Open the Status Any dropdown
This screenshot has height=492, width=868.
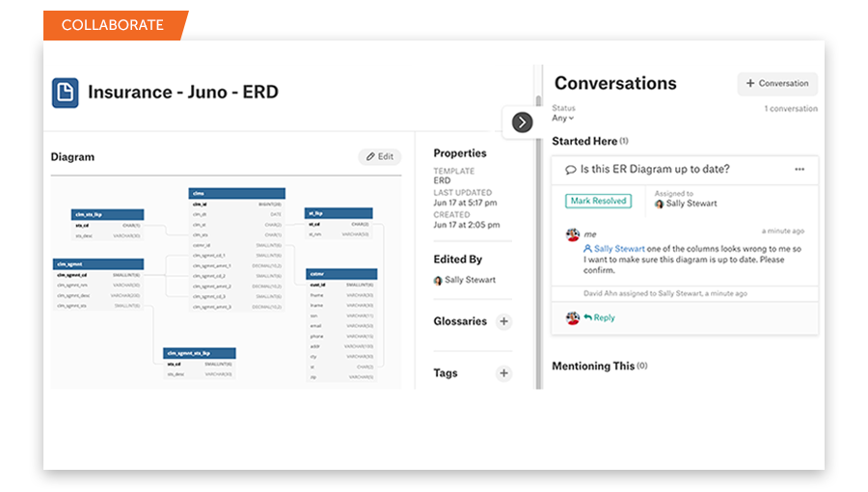tap(562, 118)
